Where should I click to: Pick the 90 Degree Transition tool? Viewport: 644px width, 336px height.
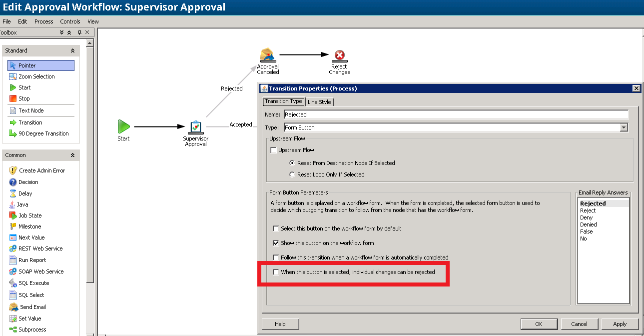point(40,133)
